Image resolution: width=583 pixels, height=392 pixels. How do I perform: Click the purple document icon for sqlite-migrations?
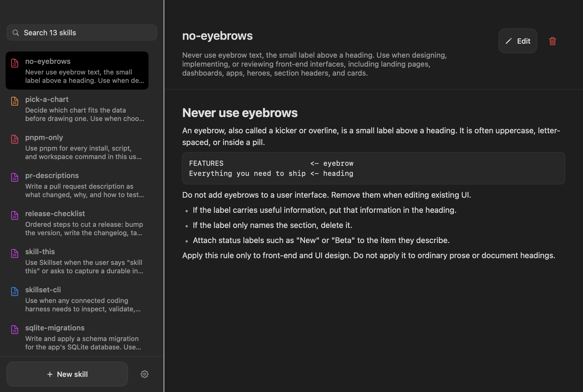coord(15,330)
